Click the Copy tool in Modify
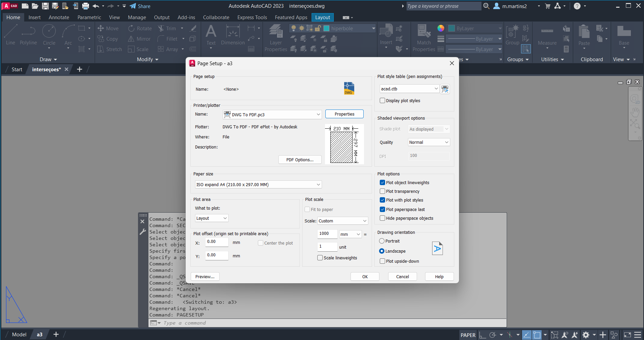This screenshot has height=340, width=644. point(108,39)
